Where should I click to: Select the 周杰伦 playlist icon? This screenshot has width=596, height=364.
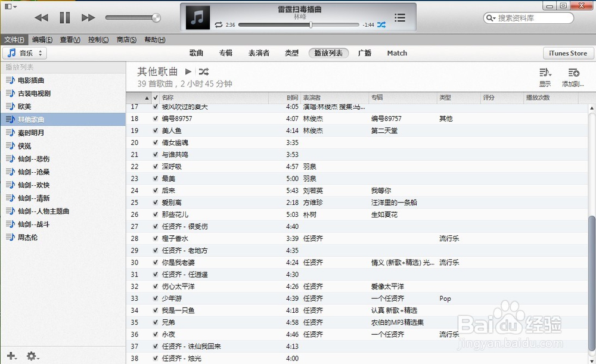coord(10,238)
